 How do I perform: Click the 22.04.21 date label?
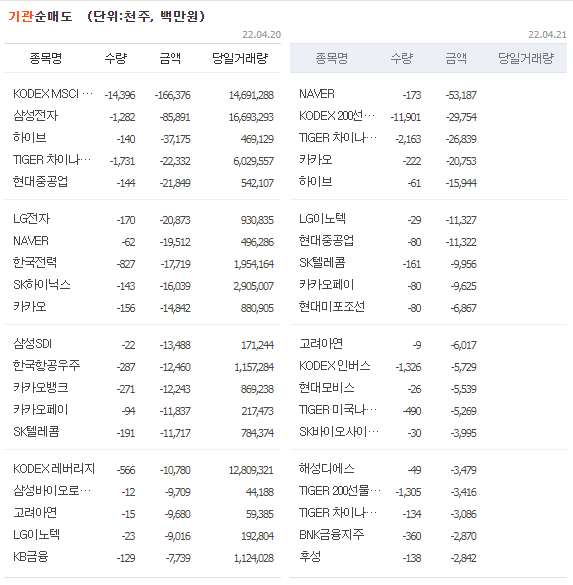547,35
